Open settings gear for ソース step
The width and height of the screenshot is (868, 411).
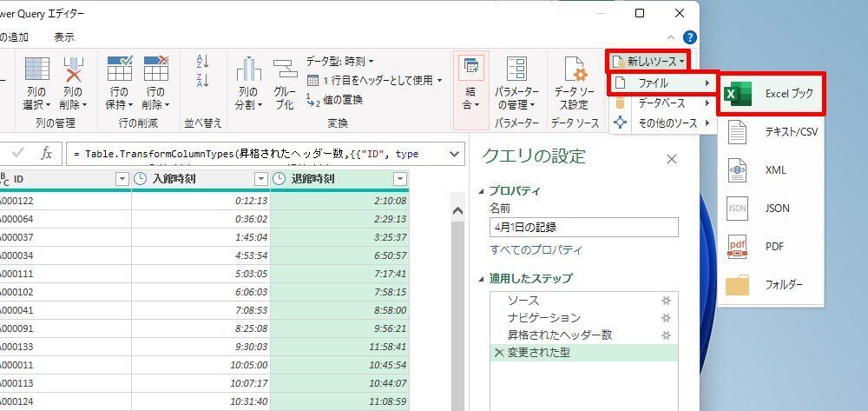(x=667, y=301)
